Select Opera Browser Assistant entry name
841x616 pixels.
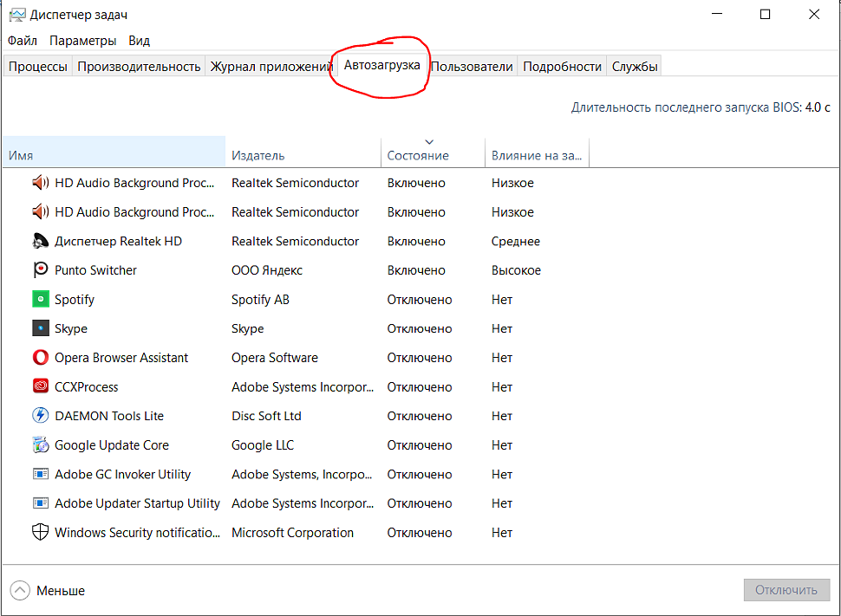pos(121,358)
